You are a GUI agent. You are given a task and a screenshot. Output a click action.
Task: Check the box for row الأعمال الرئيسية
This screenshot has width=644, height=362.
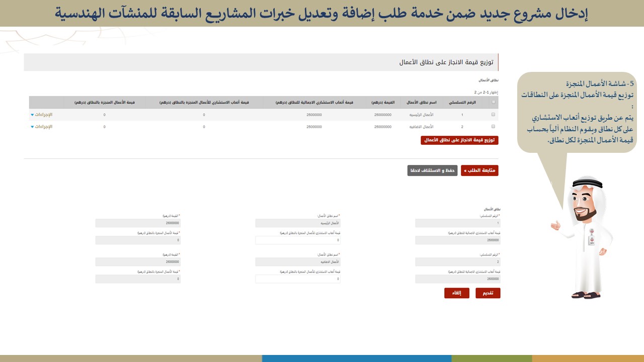[493, 115]
